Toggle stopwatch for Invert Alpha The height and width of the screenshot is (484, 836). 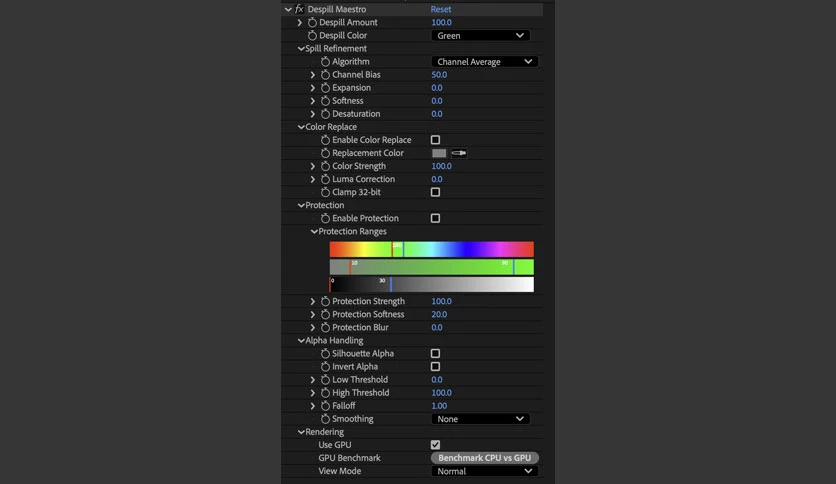pyautogui.click(x=325, y=367)
